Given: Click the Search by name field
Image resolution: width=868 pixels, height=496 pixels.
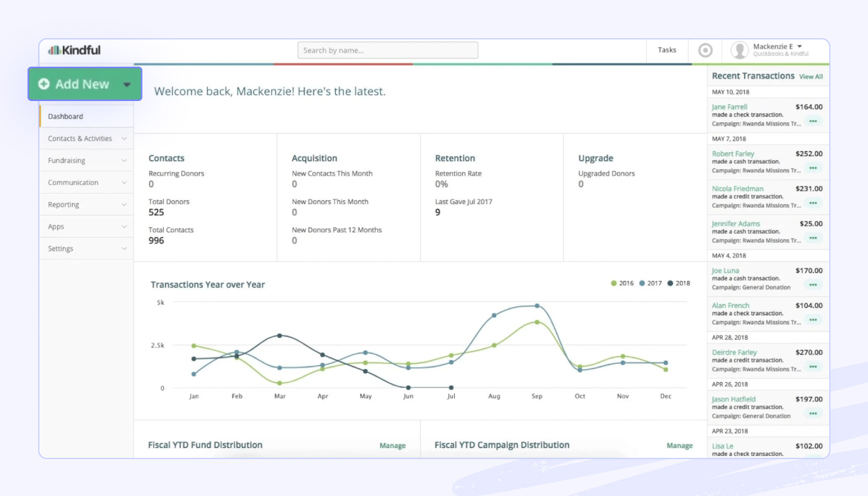Looking at the screenshot, I should (388, 51).
